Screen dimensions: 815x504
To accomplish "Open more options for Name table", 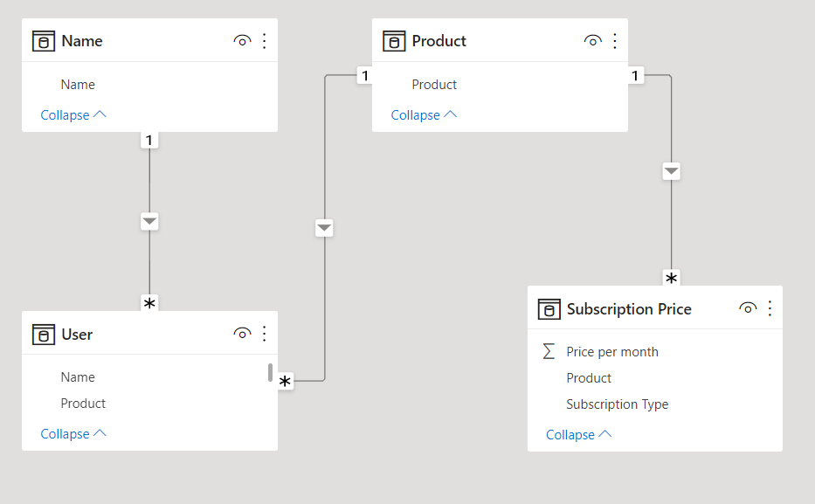I will pos(265,41).
